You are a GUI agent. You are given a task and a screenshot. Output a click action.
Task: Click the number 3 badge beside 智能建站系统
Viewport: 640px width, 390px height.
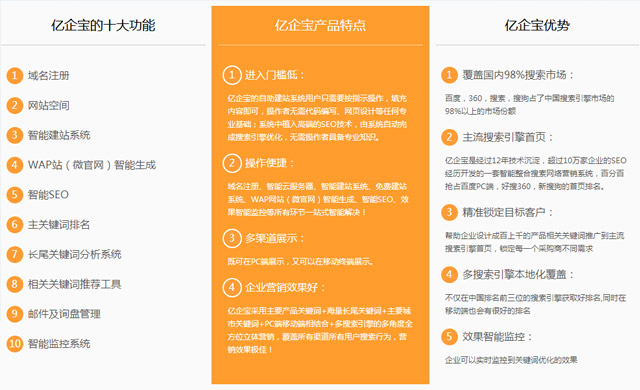tap(15, 135)
